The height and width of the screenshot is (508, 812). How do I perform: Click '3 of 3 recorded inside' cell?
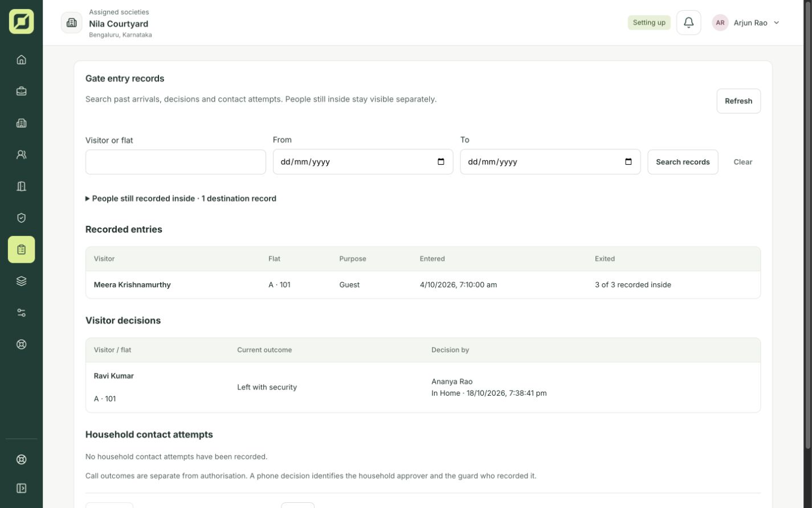pos(633,285)
